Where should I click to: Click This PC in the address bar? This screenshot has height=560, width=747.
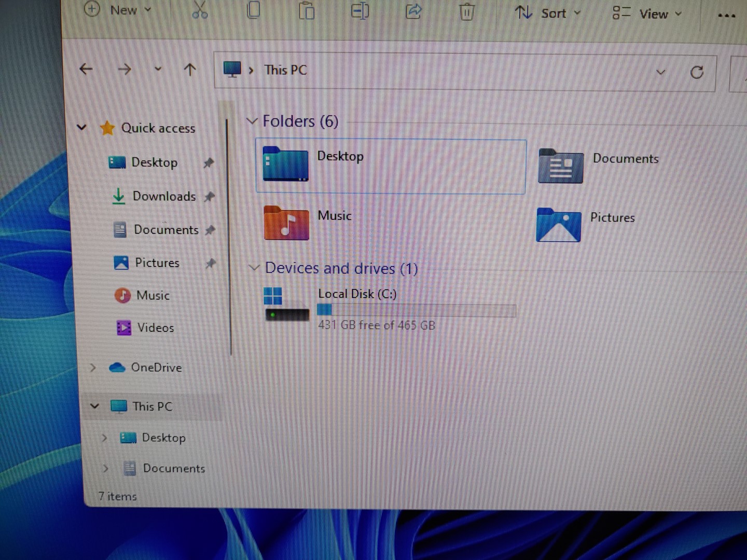(285, 70)
